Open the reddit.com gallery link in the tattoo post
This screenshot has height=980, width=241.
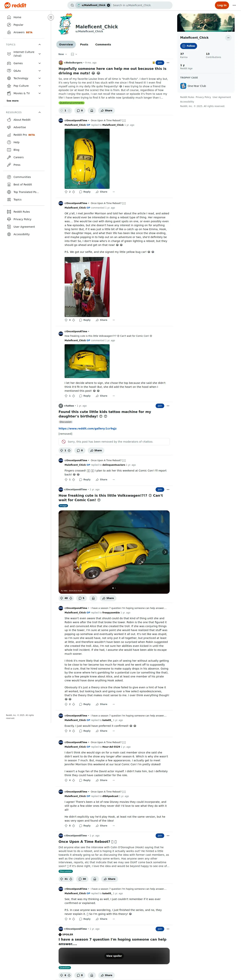coord(87,428)
